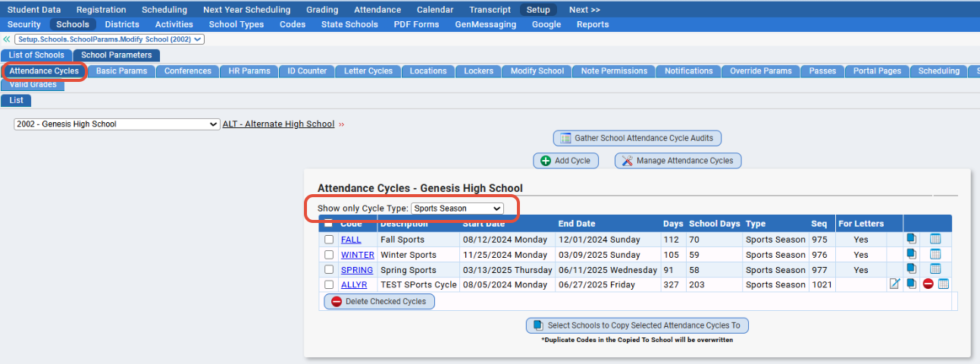Go to the Activities submenu
The image size is (980, 364).
[174, 24]
